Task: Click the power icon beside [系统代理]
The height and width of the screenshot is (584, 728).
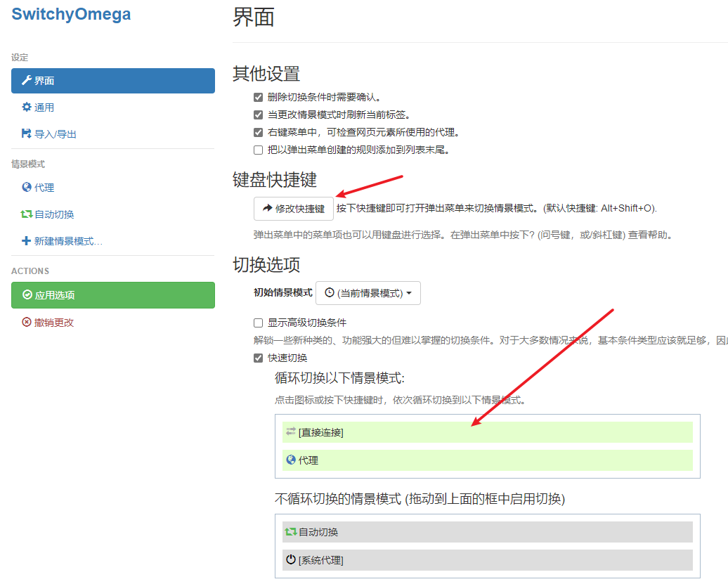Action: click(291, 560)
